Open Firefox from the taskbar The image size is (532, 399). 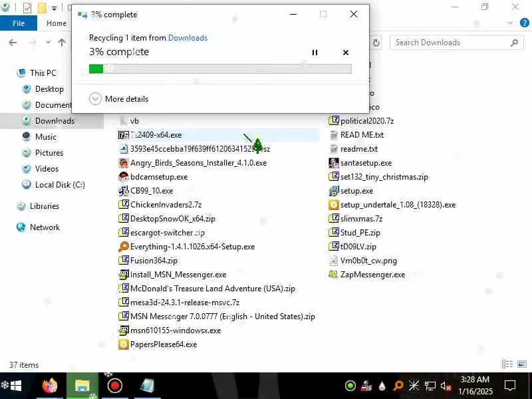[x=50, y=386]
